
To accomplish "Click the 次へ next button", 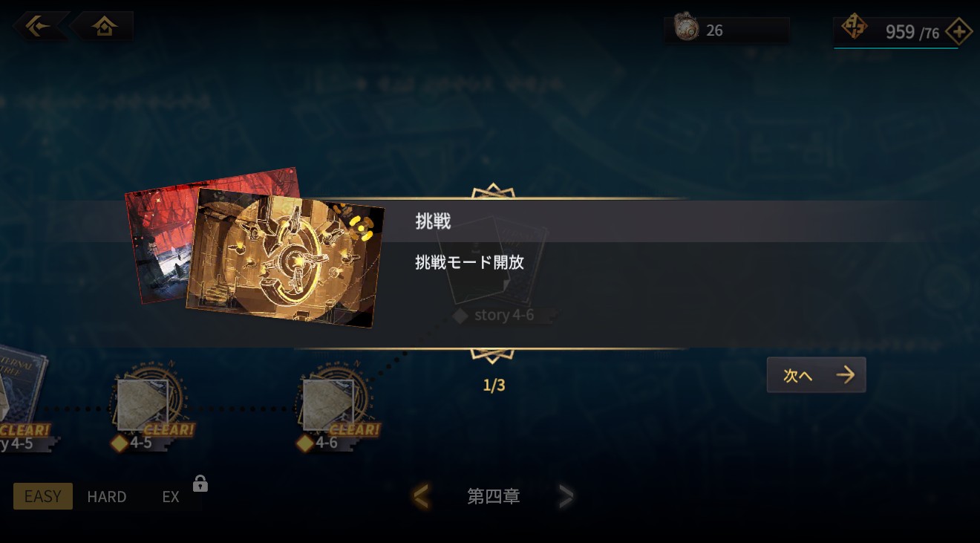I will (x=816, y=375).
